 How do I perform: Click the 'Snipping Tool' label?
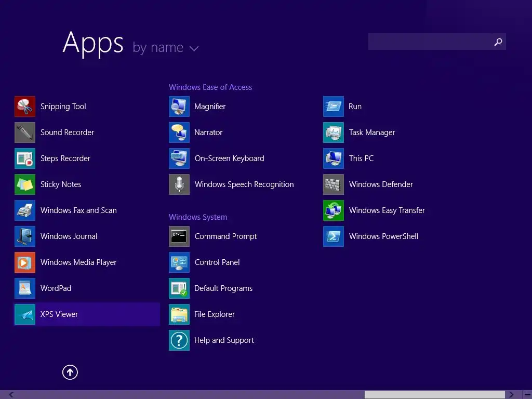pyautogui.click(x=63, y=107)
